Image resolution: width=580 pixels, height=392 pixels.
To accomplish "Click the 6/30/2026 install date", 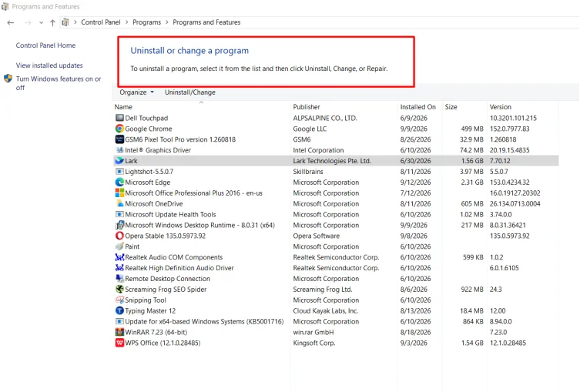I will click(415, 161).
